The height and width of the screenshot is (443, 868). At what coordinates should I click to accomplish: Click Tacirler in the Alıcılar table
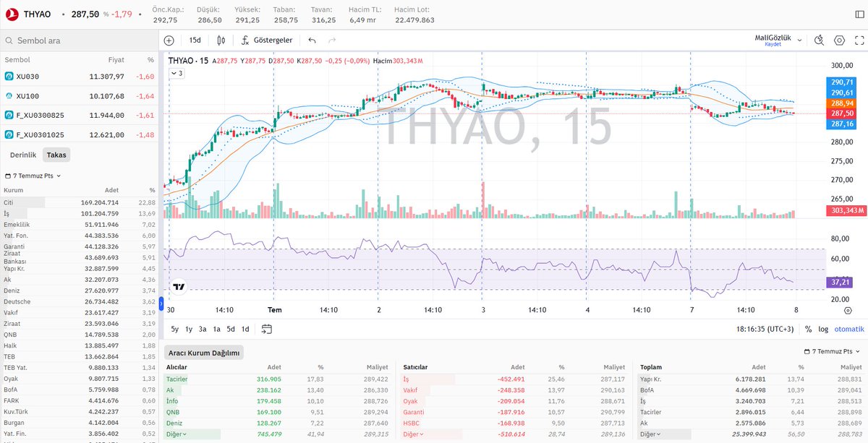click(x=177, y=379)
